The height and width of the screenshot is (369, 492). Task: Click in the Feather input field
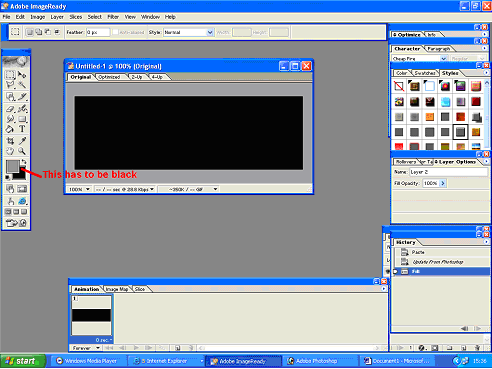[98, 32]
